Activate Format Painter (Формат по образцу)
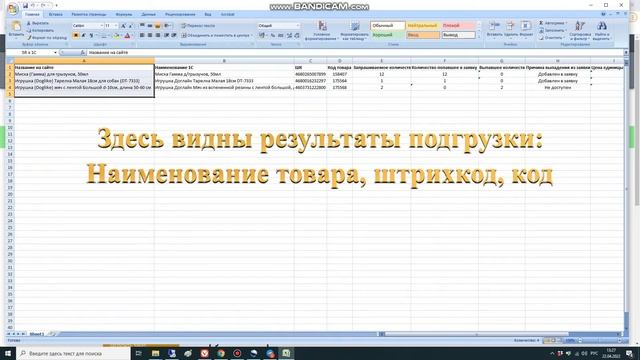 (47, 37)
